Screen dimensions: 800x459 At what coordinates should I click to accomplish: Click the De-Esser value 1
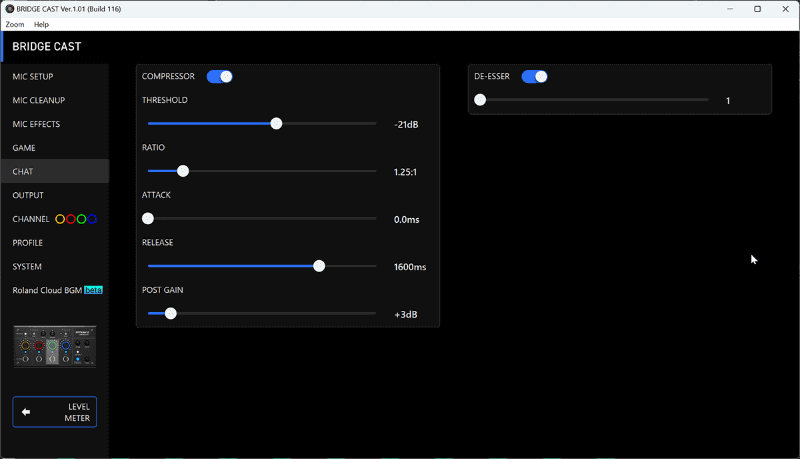[728, 101]
